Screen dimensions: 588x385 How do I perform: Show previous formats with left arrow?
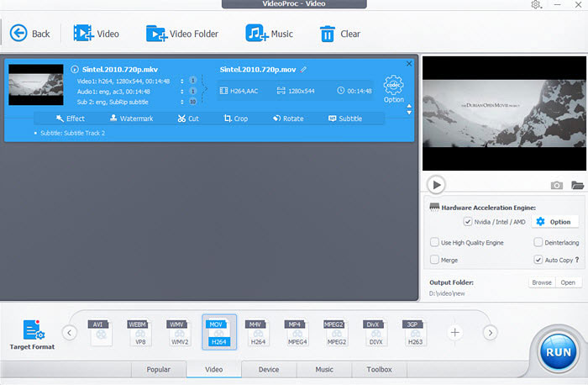70,333
